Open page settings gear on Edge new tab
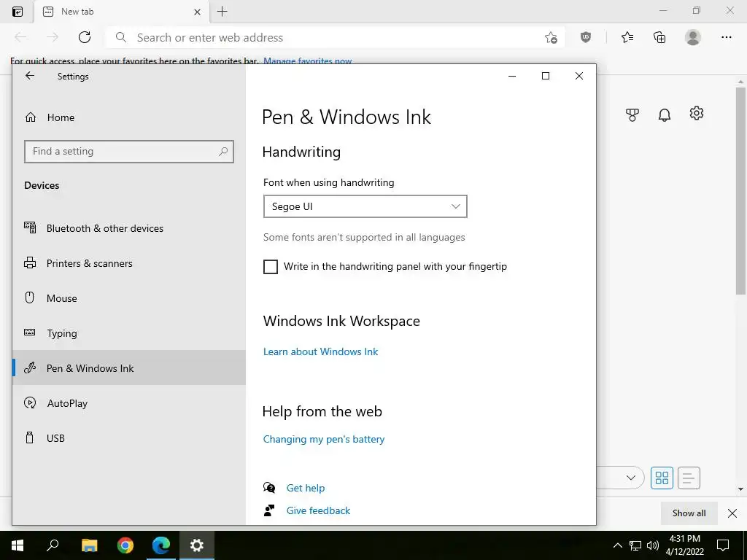The width and height of the screenshot is (747, 560). click(x=697, y=113)
